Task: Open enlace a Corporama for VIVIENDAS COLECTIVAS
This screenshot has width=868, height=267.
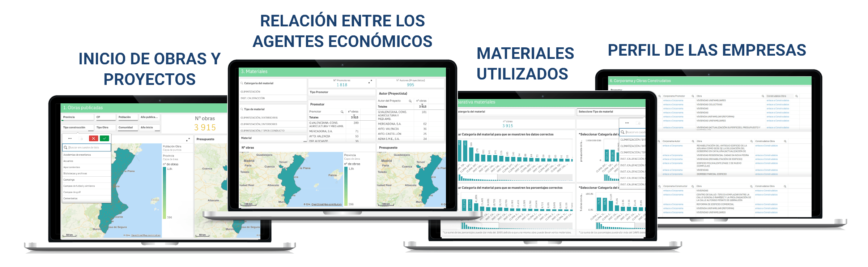Action: click(673, 104)
